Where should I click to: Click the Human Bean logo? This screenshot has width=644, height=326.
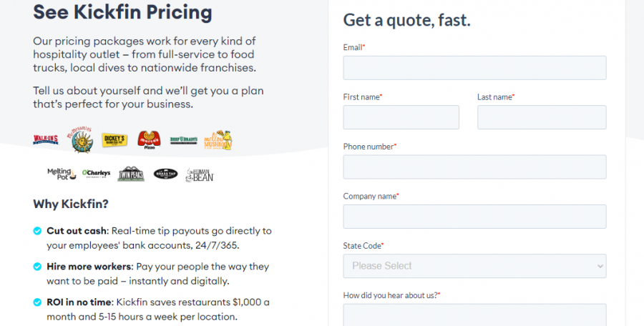200,174
